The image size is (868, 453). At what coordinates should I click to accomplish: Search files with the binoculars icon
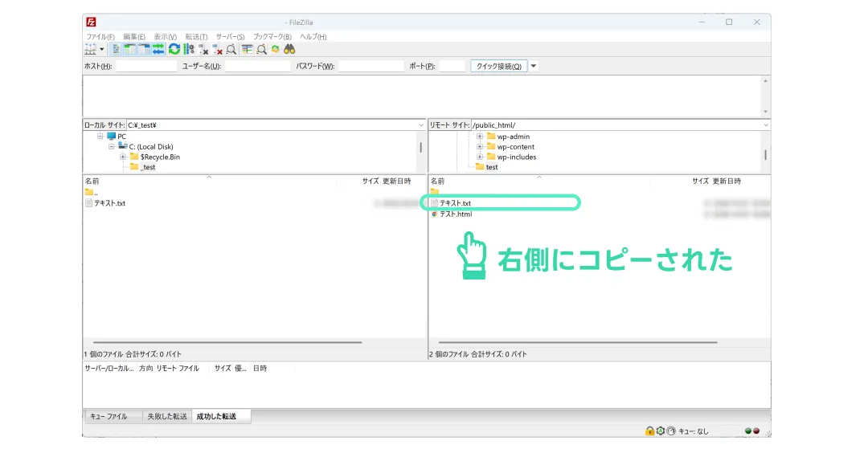pos(289,49)
